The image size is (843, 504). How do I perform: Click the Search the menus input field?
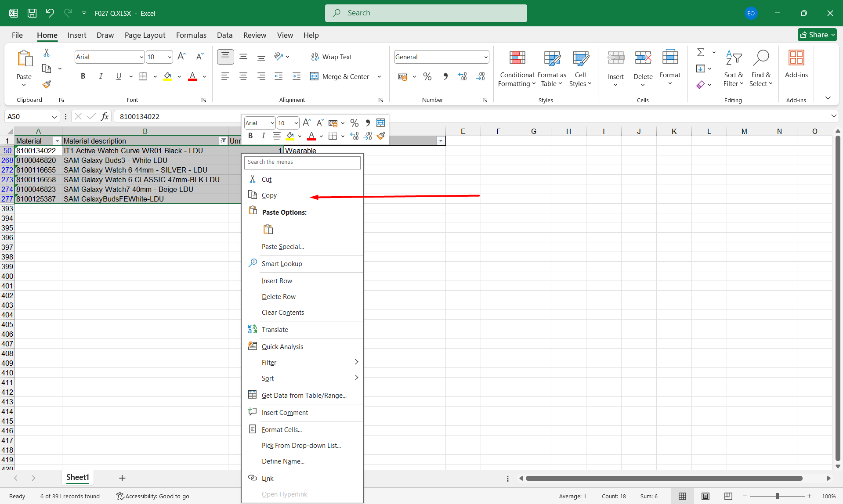point(302,162)
